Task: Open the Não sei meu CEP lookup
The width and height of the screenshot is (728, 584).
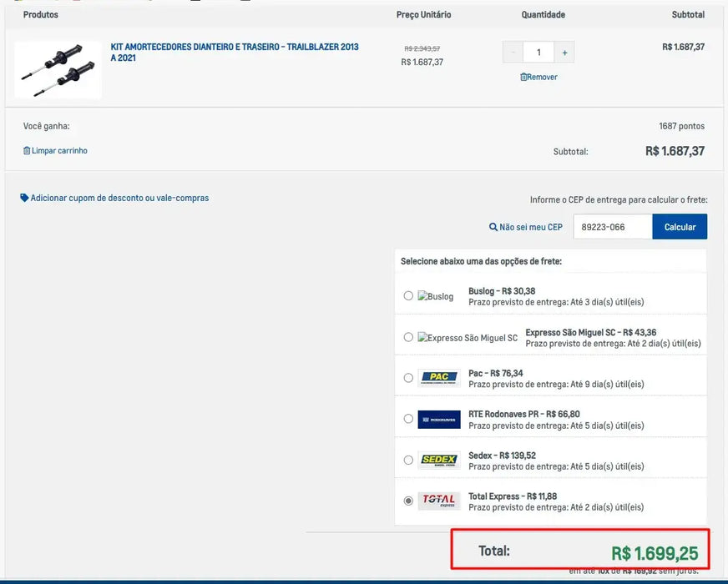Action: pyautogui.click(x=526, y=227)
